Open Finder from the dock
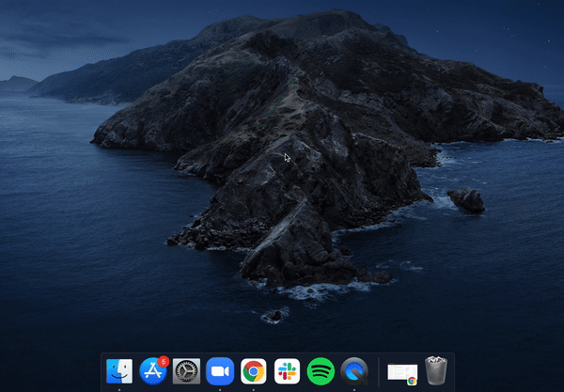 119,370
